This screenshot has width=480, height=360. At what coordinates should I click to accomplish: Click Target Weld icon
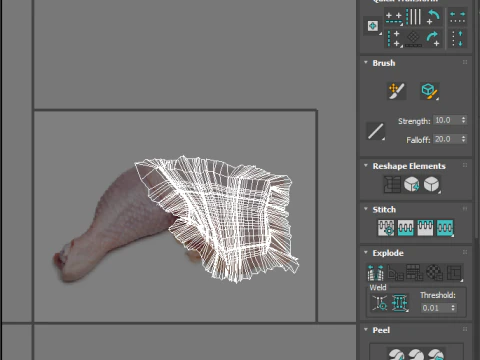(380, 303)
